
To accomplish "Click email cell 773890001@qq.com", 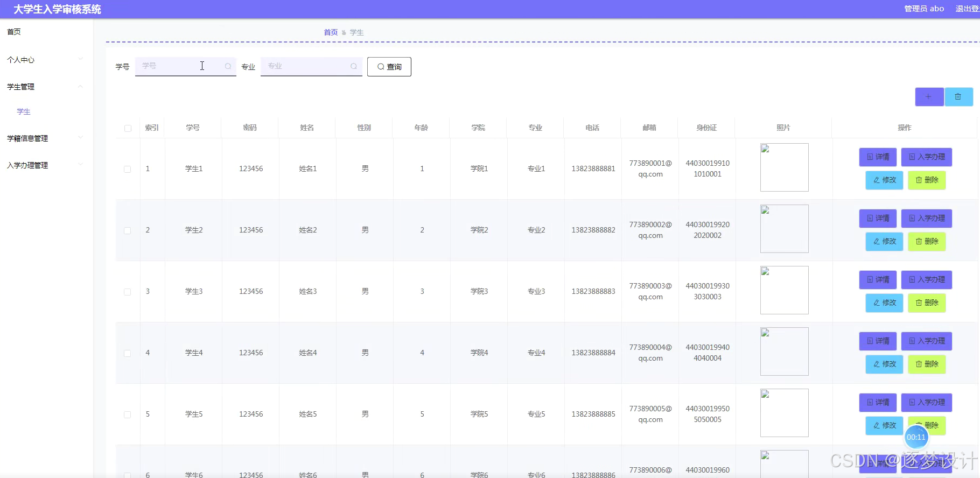I will 650,168.
